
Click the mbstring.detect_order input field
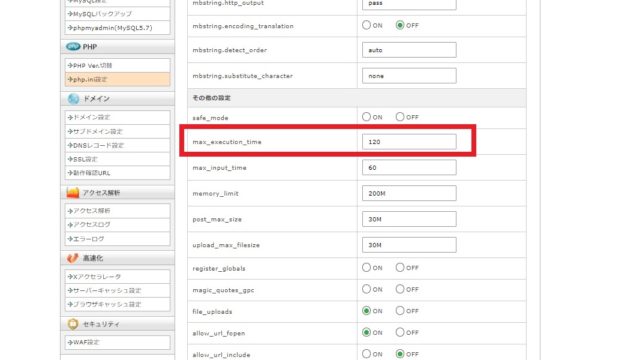409,50
